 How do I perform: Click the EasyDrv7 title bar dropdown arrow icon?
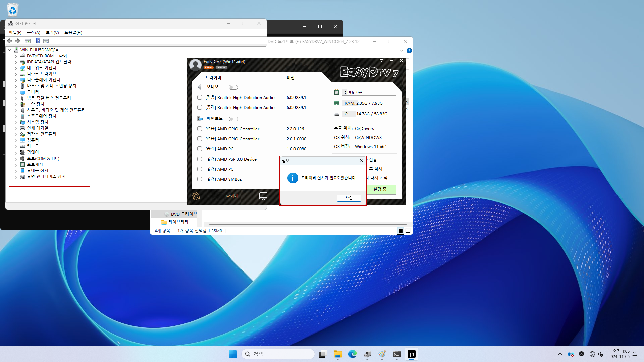coord(381,61)
